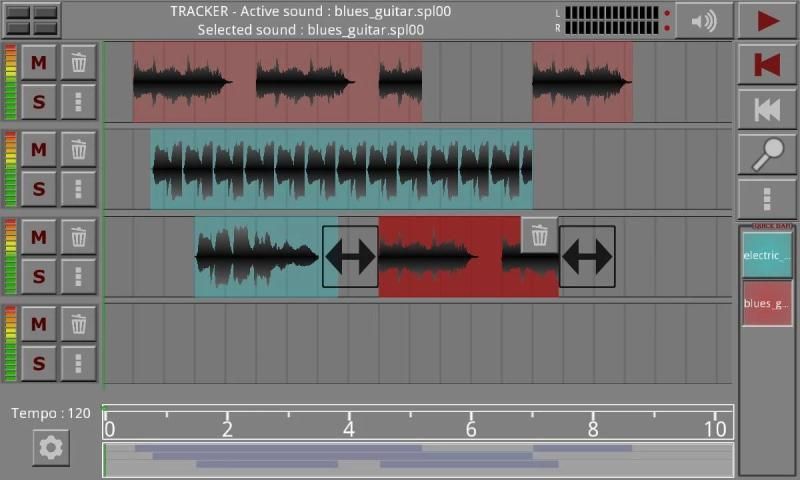Delete track one with trash icon
Screen dimensions: 800x480
[78, 63]
